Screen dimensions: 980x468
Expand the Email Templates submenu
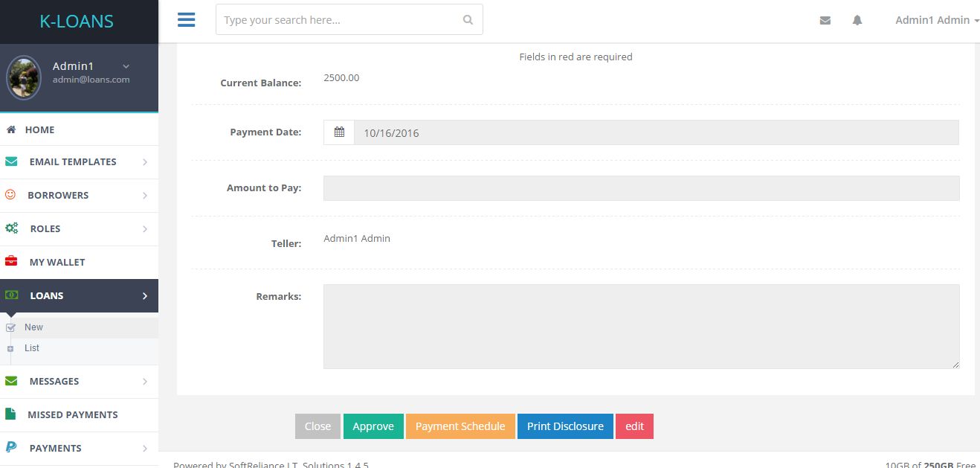point(145,162)
